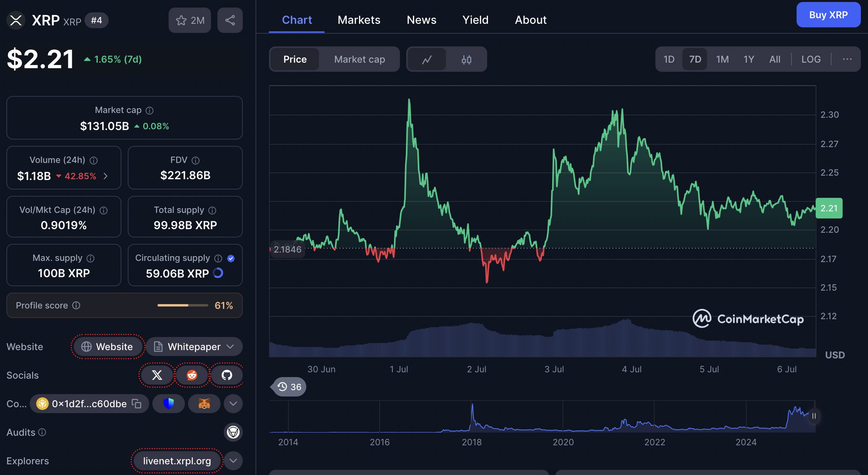Show Total supply info icon
Image resolution: width=868 pixels, height=475 pixels.
[212, 211]
